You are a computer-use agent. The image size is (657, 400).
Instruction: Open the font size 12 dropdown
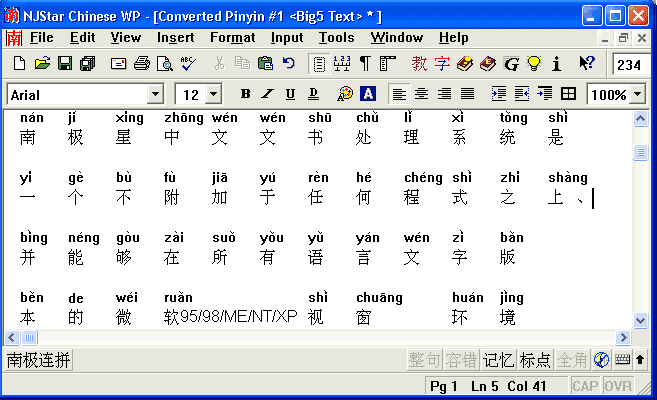(213, 94)
